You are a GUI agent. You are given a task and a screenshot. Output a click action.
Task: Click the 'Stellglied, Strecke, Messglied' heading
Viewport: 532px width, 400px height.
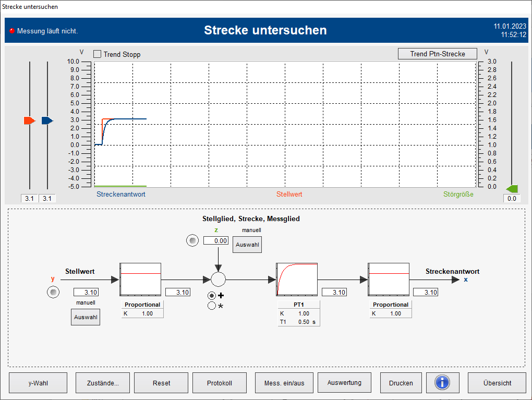pyautogui.click(x=251, y=219)
